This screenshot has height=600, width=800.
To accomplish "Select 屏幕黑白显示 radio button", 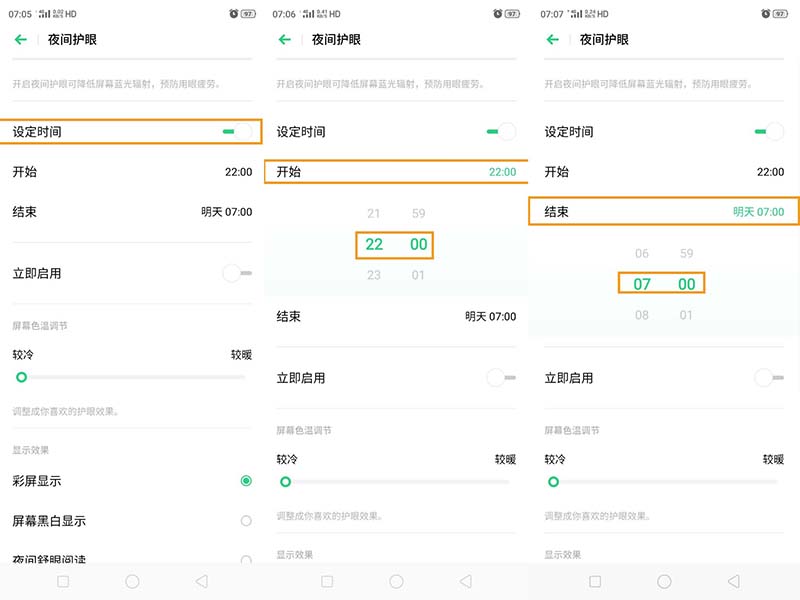I will tap(246, 520).
